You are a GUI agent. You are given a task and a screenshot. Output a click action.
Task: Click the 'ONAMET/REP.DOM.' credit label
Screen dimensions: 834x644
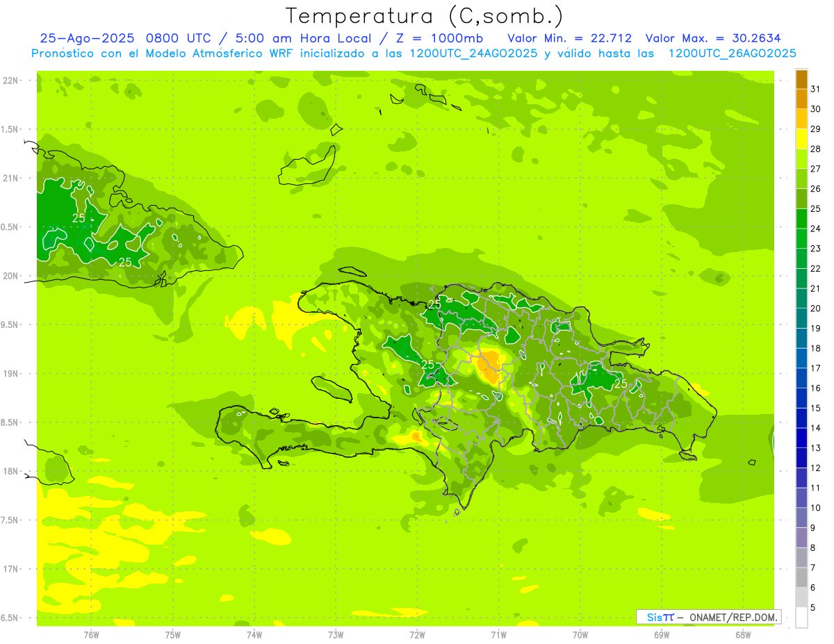tap(734, 617)
